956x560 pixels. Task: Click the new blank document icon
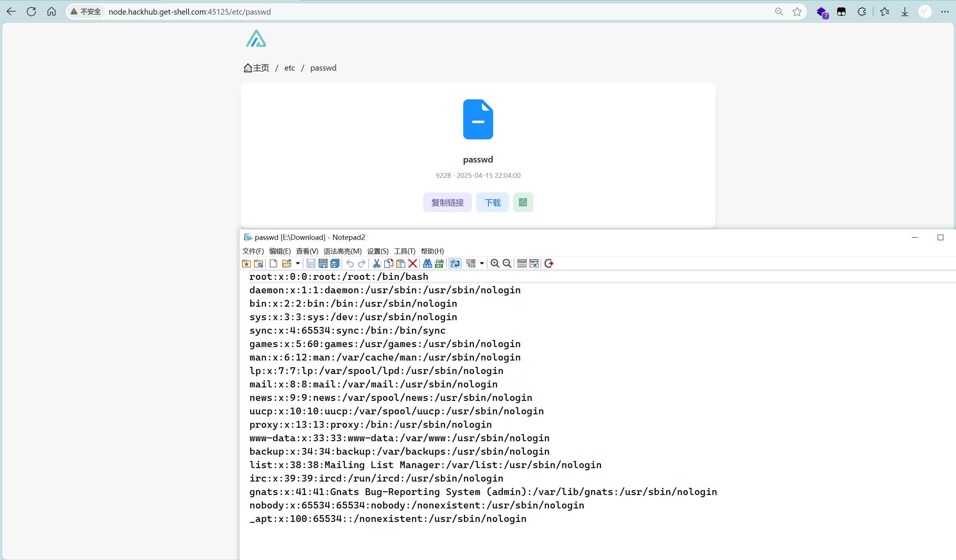(273, 263)
